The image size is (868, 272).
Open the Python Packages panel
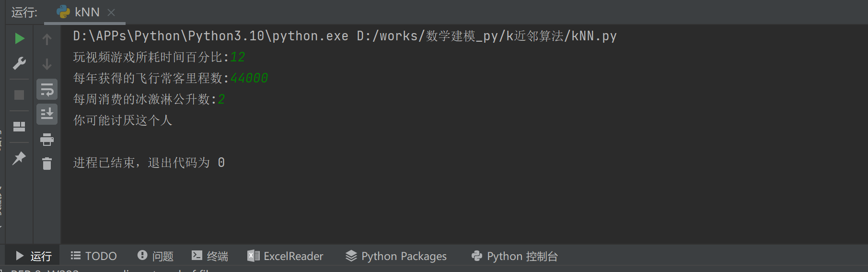[x=396, y=256]
